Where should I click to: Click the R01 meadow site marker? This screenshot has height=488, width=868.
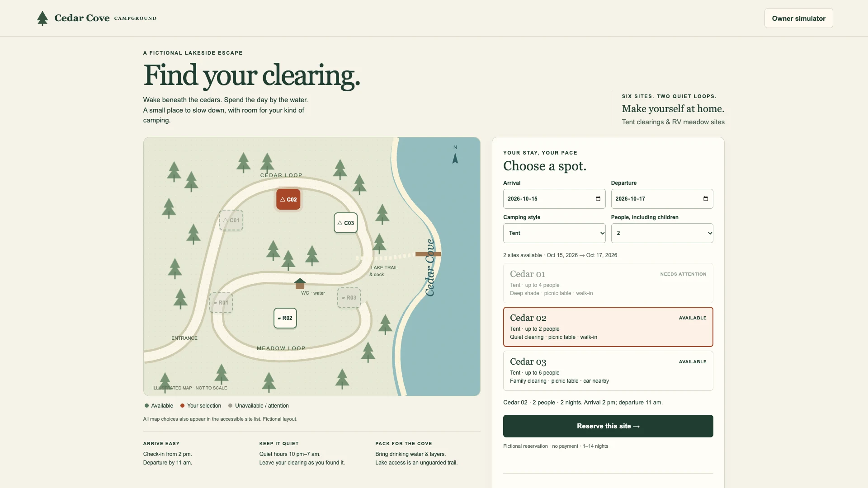click(221, 303)
